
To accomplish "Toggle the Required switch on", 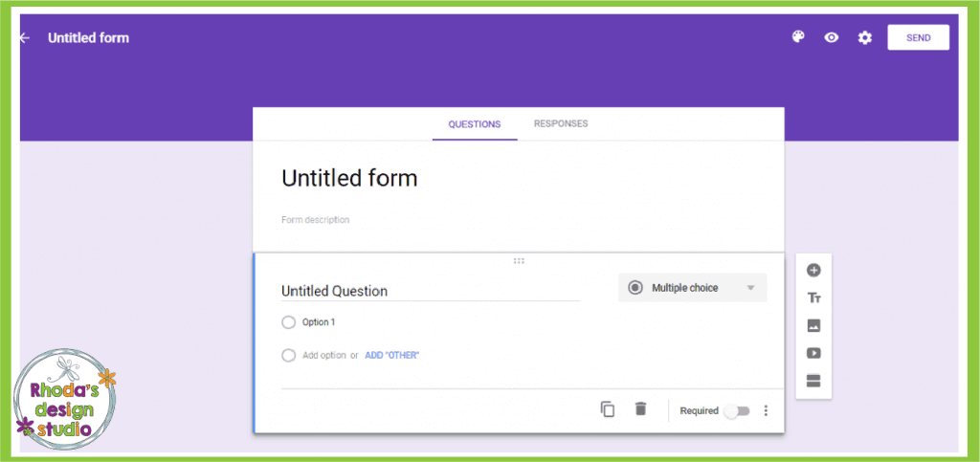I will [737, 411].
